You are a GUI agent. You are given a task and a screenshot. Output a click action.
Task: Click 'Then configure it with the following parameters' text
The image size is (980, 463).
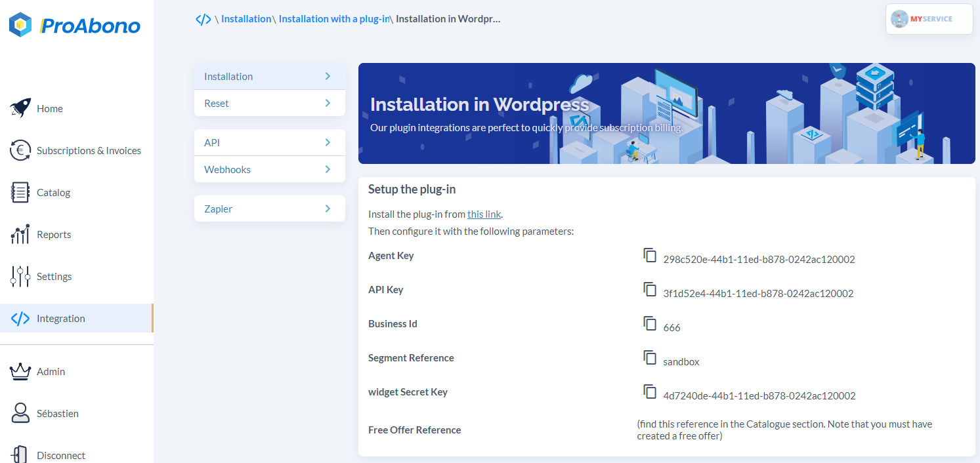(x=471, y=231)
